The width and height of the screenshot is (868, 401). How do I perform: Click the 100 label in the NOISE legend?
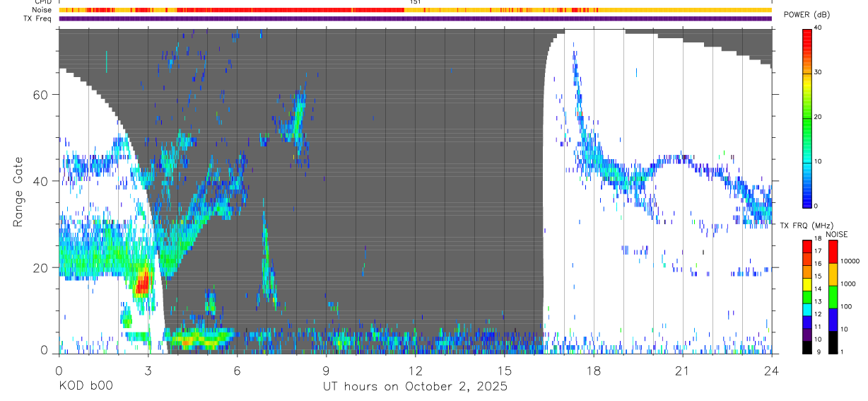pyautogui.click(x=845, y=307)
